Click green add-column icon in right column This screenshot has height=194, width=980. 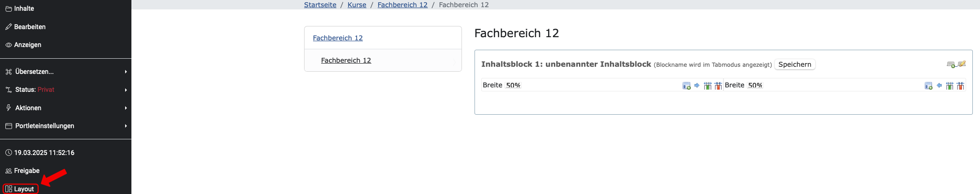[x=950, y=86]
